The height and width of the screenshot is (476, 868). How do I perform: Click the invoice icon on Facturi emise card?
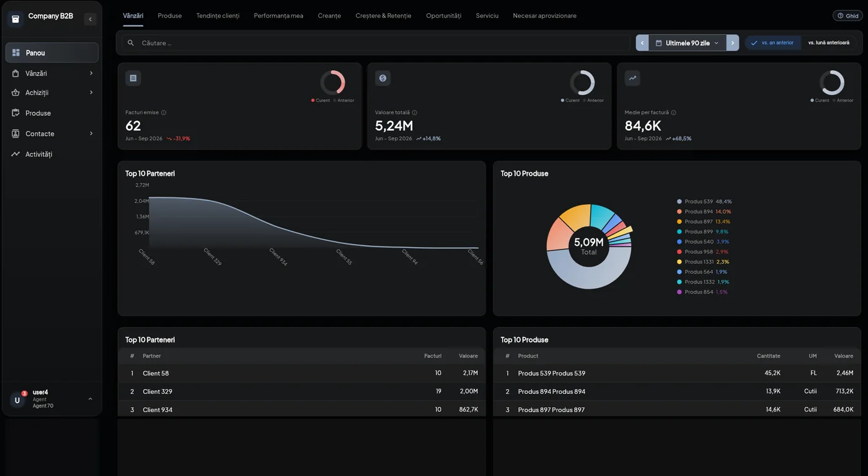[133, 78]
